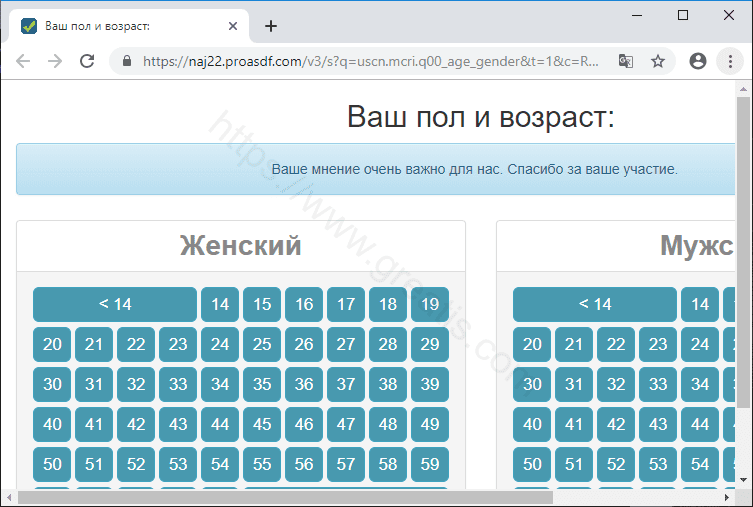
Task: Click female age 47
Action: click(346, 424)
